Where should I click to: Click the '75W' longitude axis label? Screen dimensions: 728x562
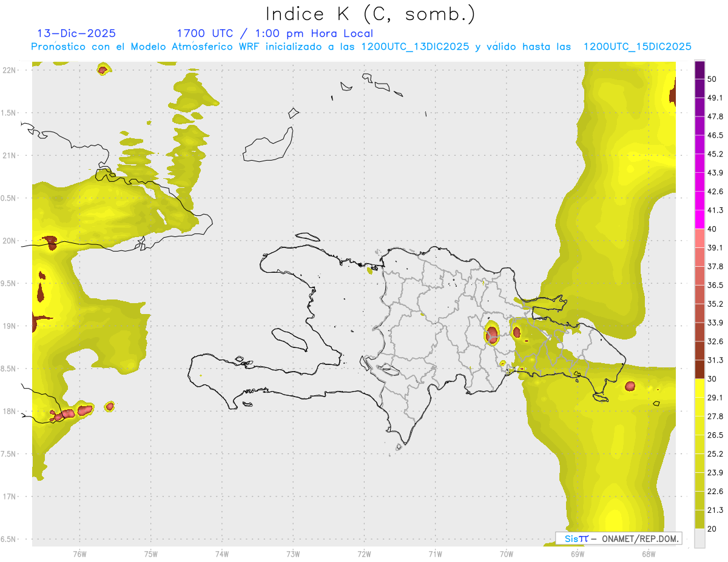click(x=150, y=554)
